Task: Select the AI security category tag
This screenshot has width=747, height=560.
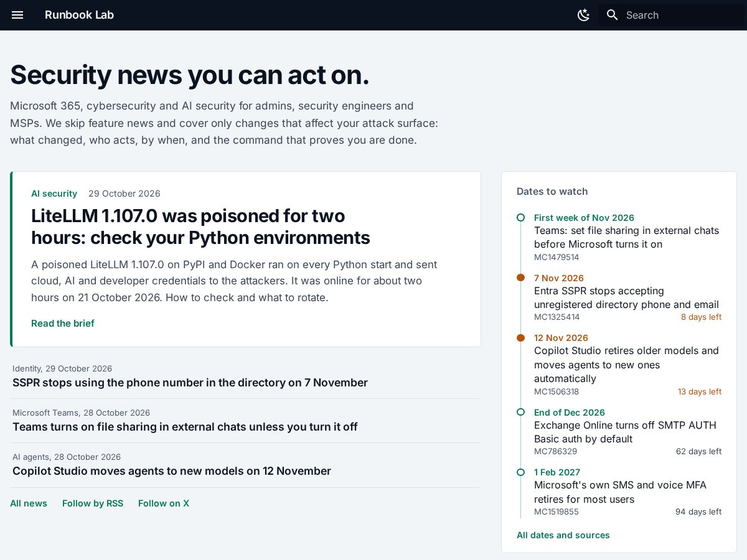Action: point(54,194)
